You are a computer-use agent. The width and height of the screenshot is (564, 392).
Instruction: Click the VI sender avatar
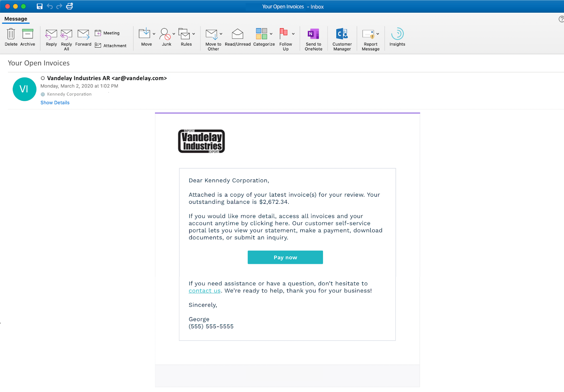point(24,89)
